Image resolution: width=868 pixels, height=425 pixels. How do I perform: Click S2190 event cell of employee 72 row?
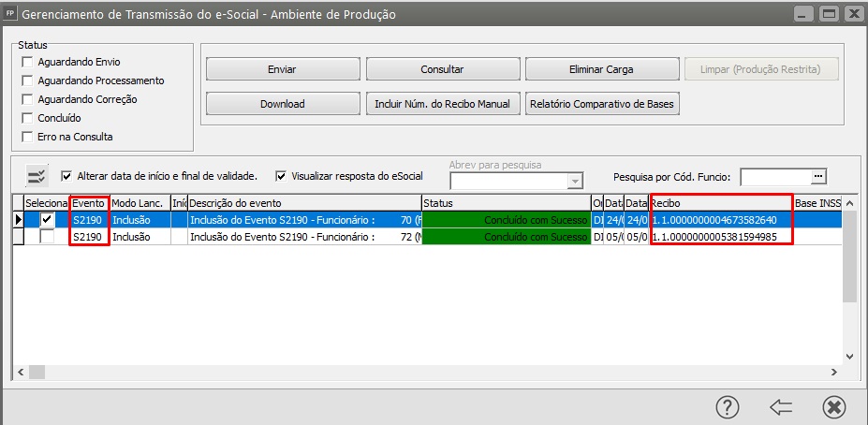(90, 237)
